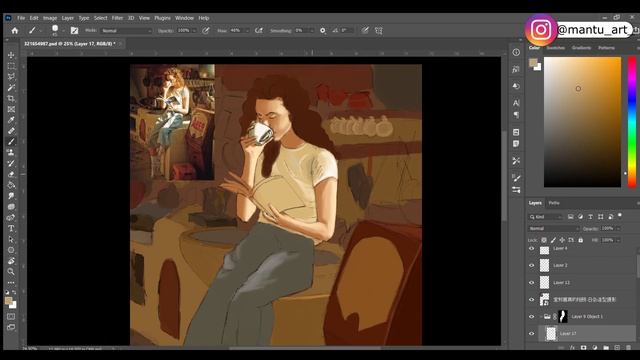Select the Eraser tool
This screenshot has width=640, height=360.
tap(11, 174)
